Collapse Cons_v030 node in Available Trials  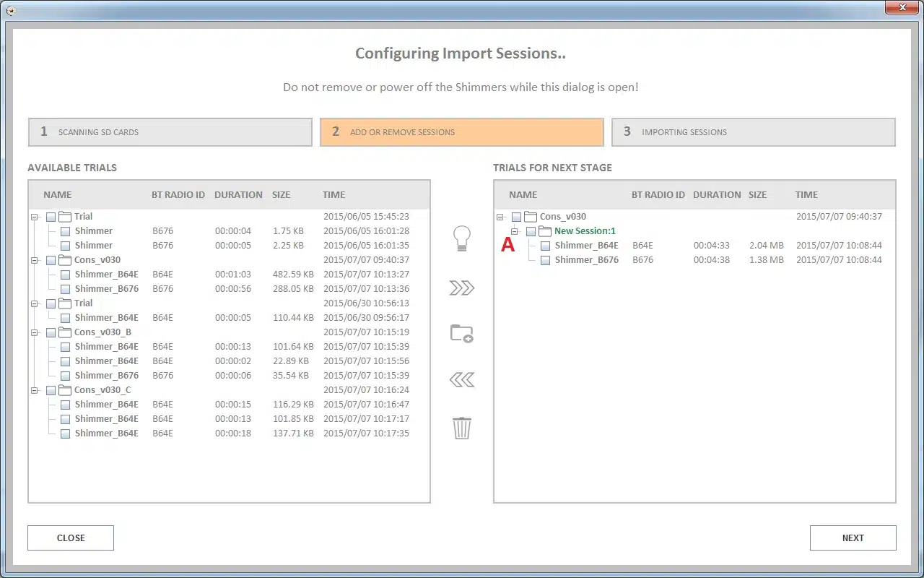pos(35,260)
